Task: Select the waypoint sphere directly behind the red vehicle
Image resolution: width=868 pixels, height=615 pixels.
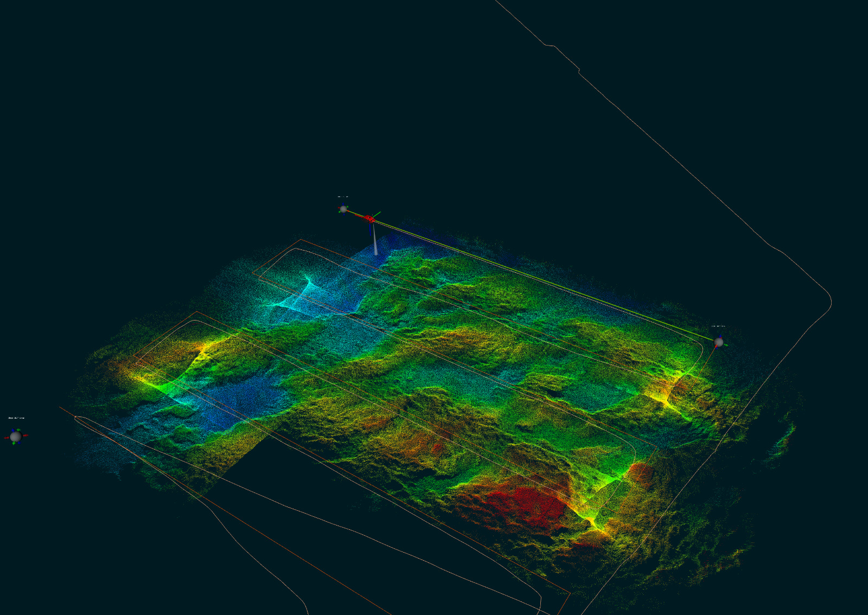Action: pos(343,209)
